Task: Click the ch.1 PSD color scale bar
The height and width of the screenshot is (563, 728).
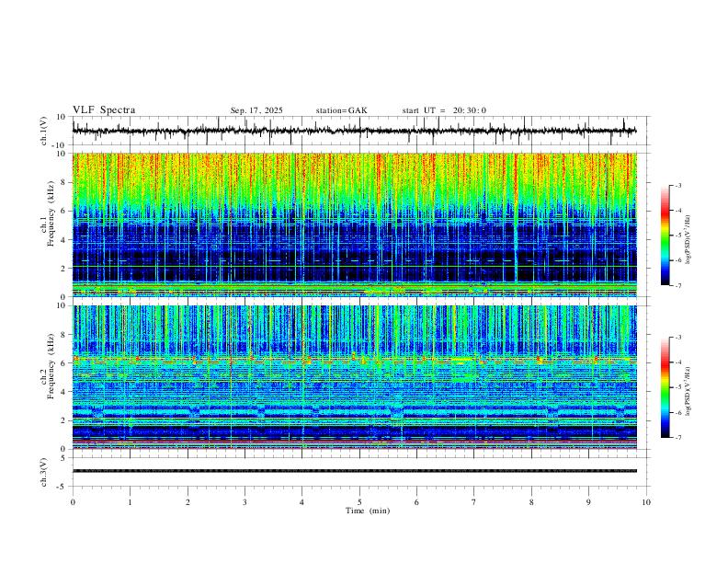Action: (x=665, y=236)
